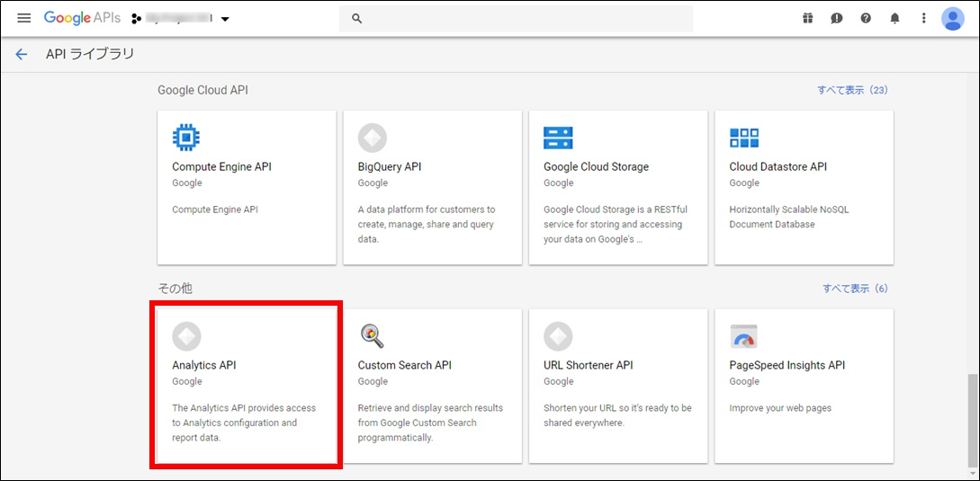Open the Cloud Datastore API title

coord(778,167)
